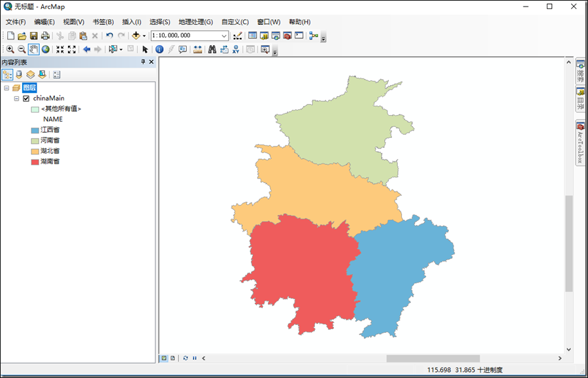
Task: Collapse the chinaMain layer tree
Action: coord(17,98)
